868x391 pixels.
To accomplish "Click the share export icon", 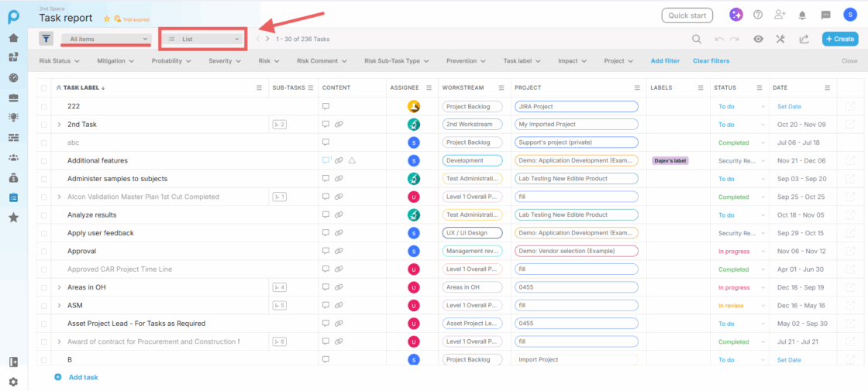I will click(804, 39).
